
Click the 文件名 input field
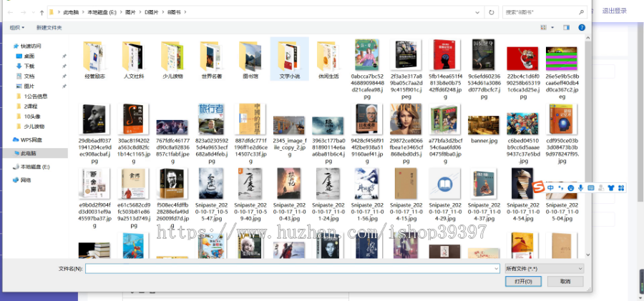[x=289, y=269]
